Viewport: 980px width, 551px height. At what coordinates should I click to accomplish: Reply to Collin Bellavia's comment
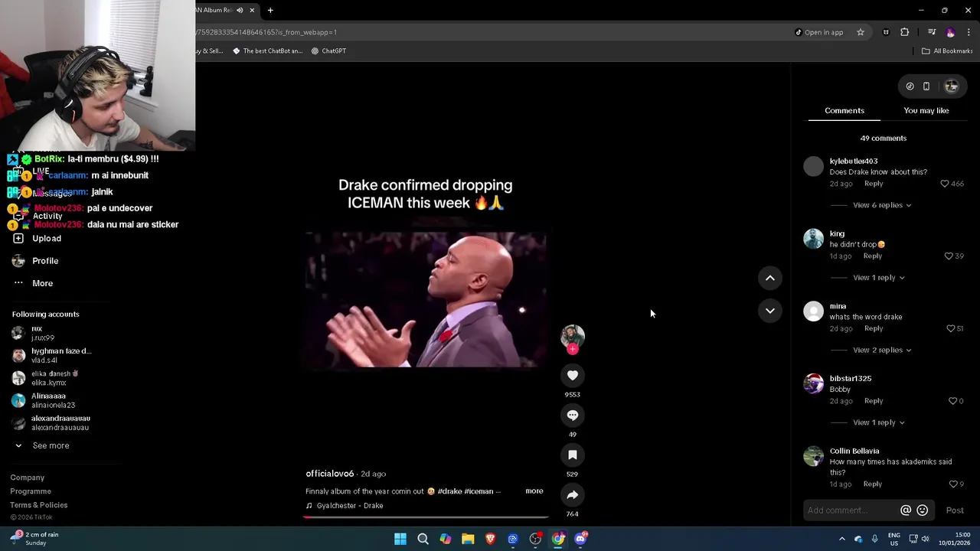[873, 484]
